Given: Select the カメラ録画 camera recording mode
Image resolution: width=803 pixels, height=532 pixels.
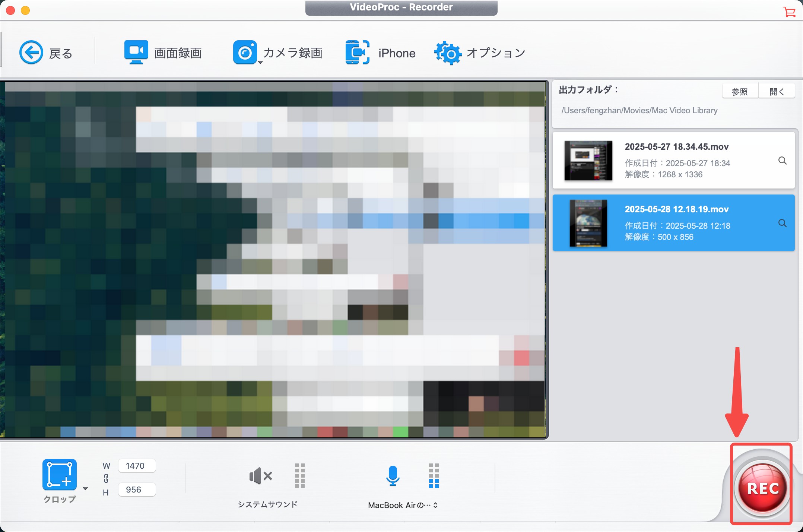Looking at the screenshot, I should [x=277, y=53].
